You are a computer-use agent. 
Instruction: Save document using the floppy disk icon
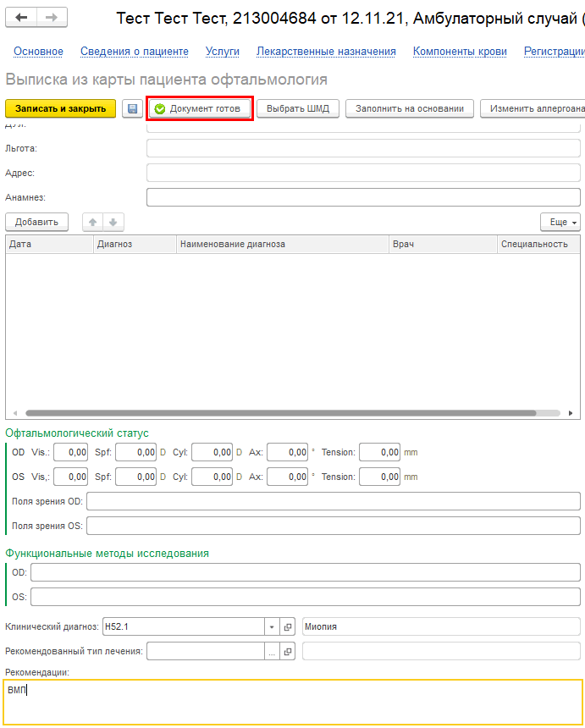coord(132,108)
